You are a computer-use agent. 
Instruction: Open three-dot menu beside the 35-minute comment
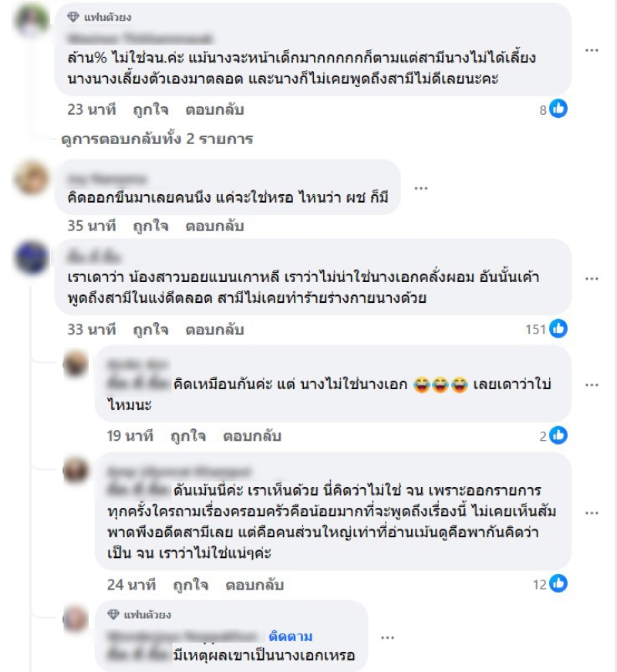tap(420, 188)
